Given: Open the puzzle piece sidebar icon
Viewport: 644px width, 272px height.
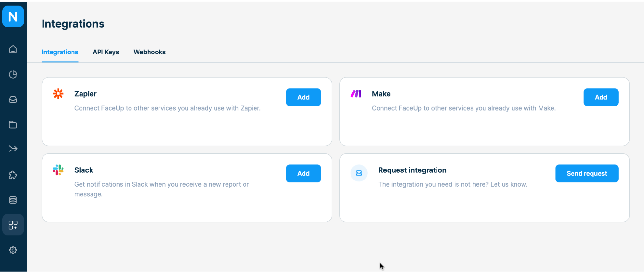Looking at the screenshot, I should tap(13, 175).
